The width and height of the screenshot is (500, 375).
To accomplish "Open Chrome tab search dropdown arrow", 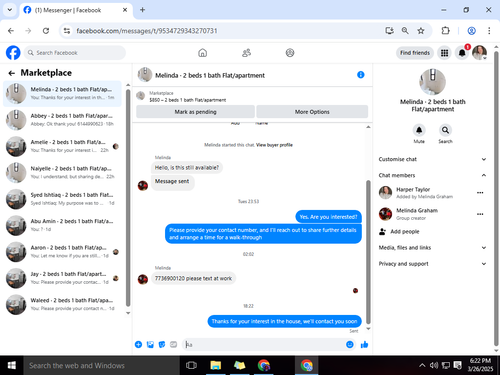I will click(10, 10).
